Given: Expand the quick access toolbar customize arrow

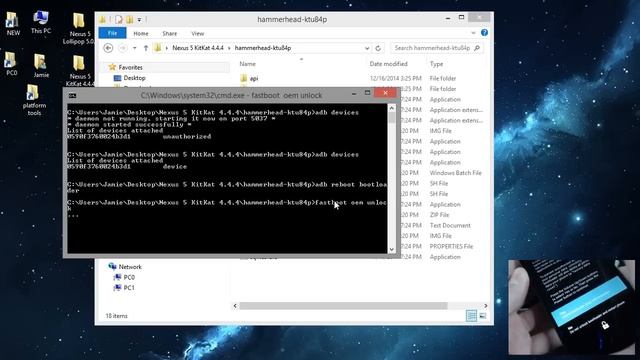Looking at the screenshot, I should click(139, 20).
